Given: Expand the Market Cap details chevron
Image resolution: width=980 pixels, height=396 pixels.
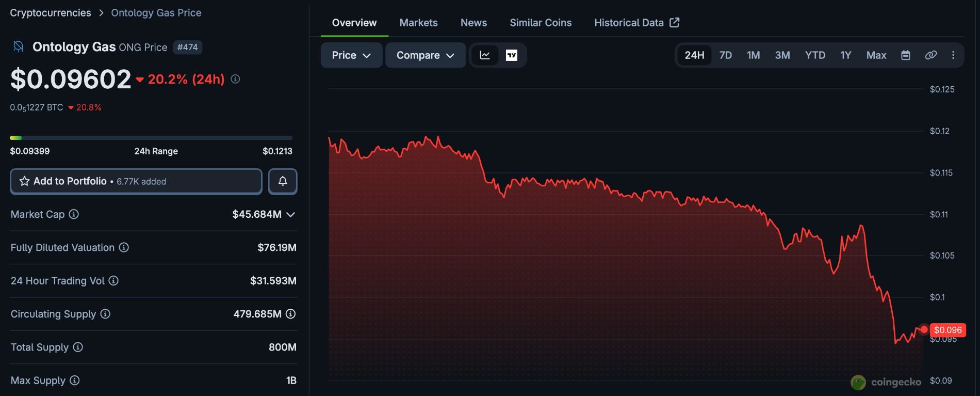Looking at the screenshot, I should tap(291, 214).
